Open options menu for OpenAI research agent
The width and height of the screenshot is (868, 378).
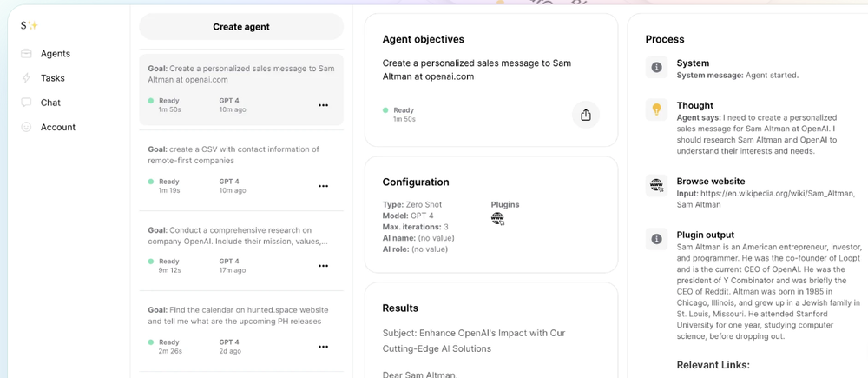pyautogui.click(x=323, y=266)
